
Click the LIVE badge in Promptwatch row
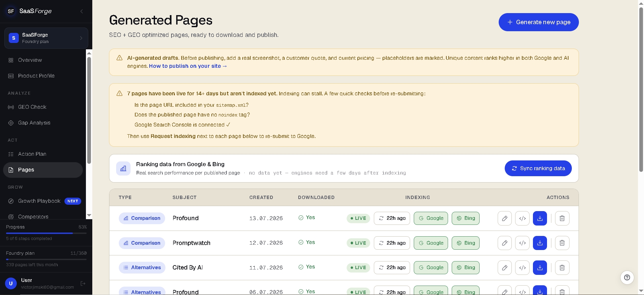coord(358,243)
